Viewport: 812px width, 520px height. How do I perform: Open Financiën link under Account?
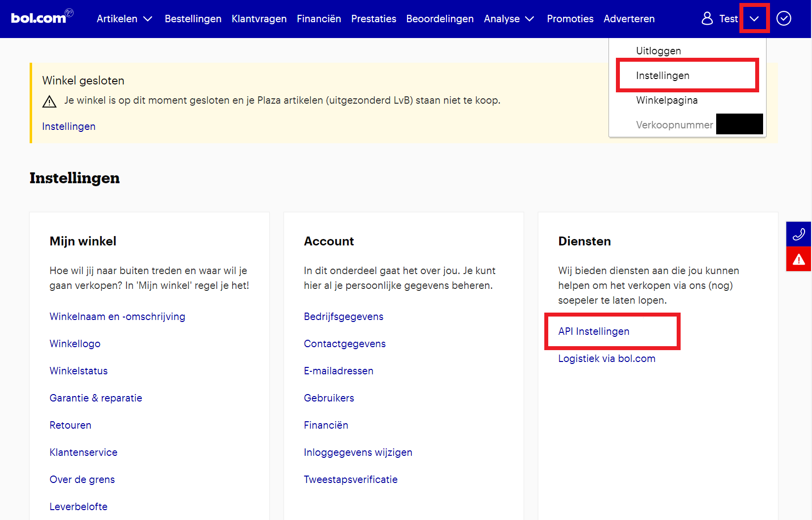[x=326, y=425]
